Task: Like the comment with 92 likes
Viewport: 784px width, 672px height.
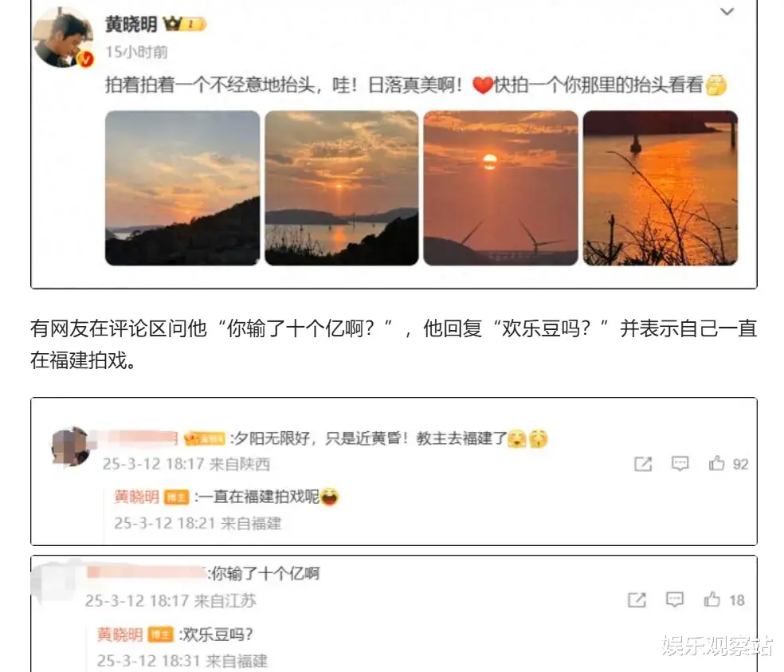Action: pos(728,464)
